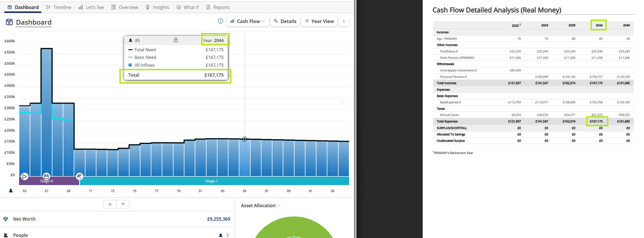Click the up arrow panel button
Image resolution: width=644 pixels, height=238 pixels.
[123, 204]
